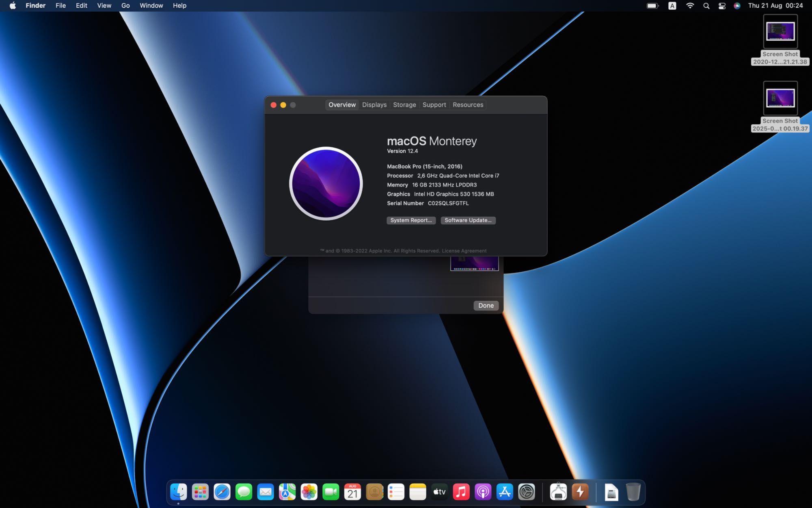Viewport: 812px width, 508px height.
Task: Click Intel HD Graphics 530 text
Action: pyautogui.click(x=454, y=194)
